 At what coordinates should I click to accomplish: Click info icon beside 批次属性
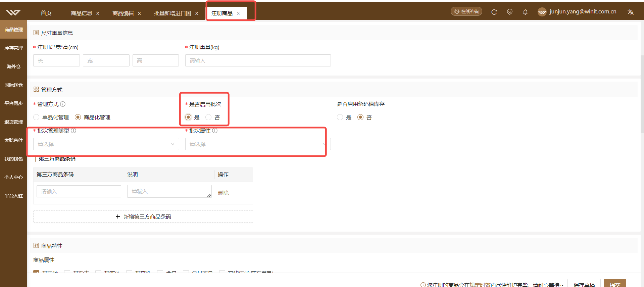[215, 131]
